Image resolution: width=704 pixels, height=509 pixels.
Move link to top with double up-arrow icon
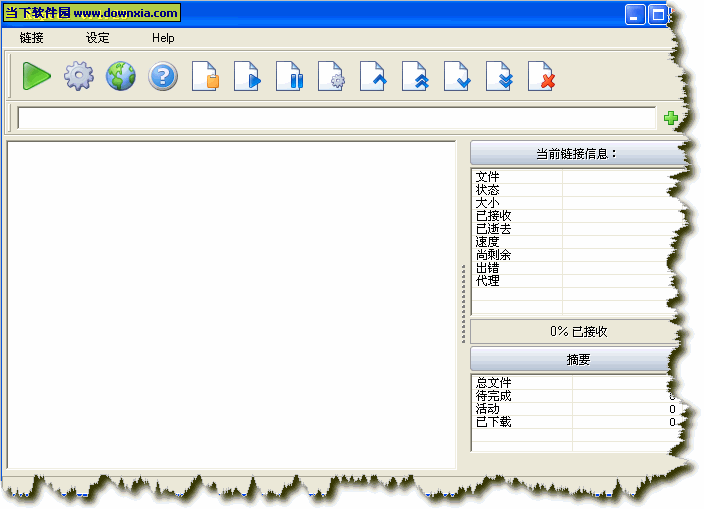415,76
